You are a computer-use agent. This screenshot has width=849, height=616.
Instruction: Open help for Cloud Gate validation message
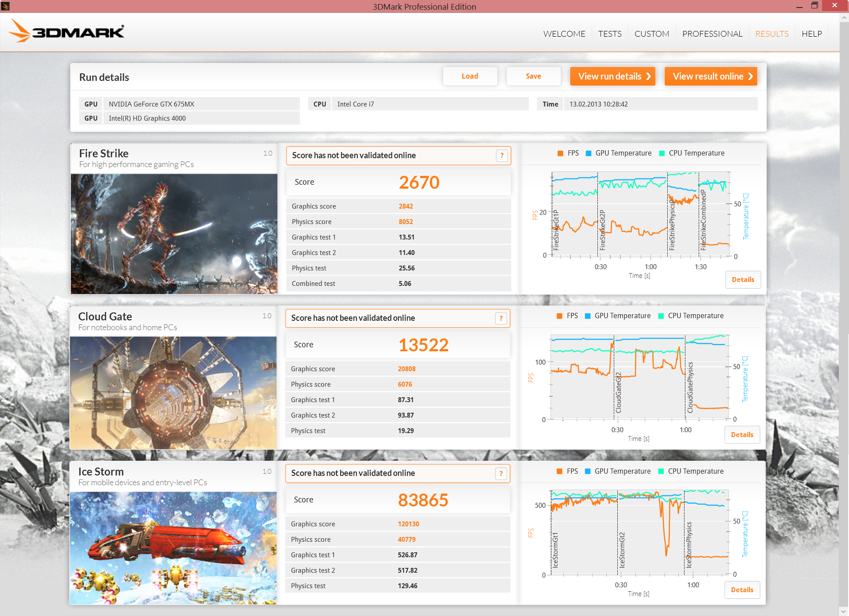pyautogui.click(x=501, y=318)
